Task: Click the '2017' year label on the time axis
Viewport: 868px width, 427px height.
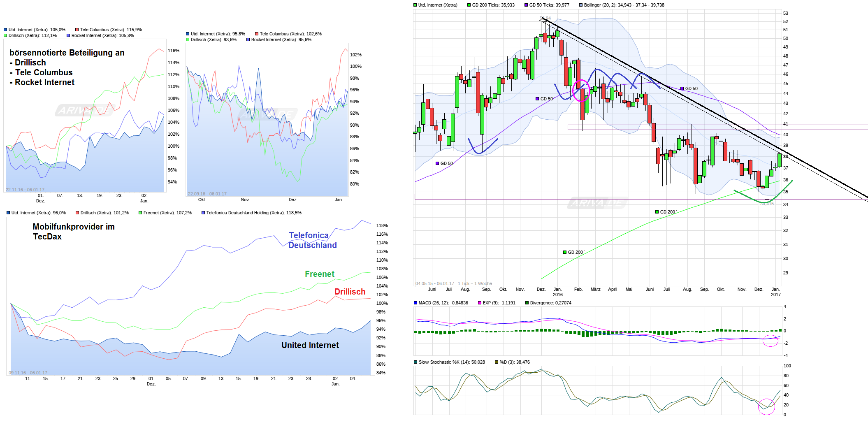Action: coord(776,295)
